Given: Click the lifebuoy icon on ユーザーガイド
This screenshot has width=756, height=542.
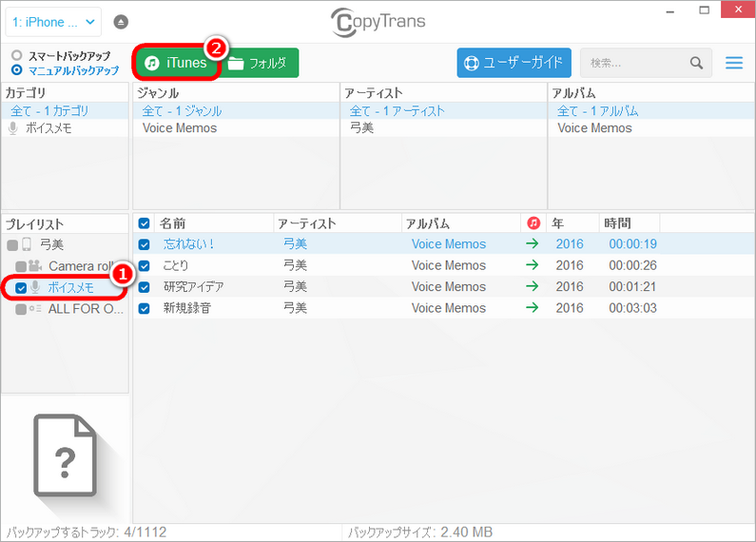Looking at the screenshot, I should (x=471, y=63).
